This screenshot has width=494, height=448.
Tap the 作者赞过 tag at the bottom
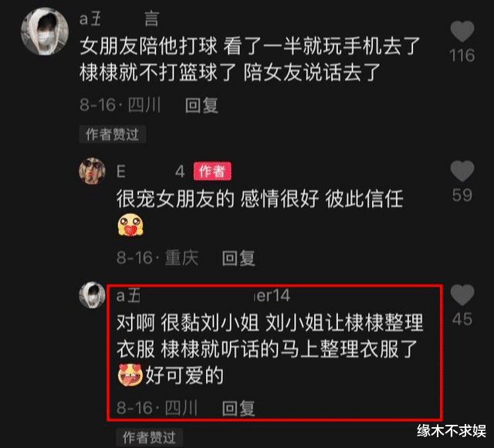tap(149, 437)
